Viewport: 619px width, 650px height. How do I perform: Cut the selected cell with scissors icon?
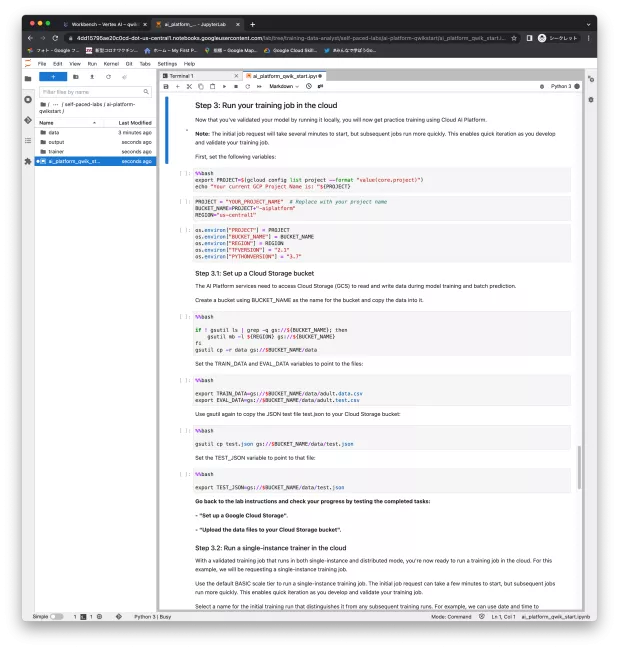(189, 86)
